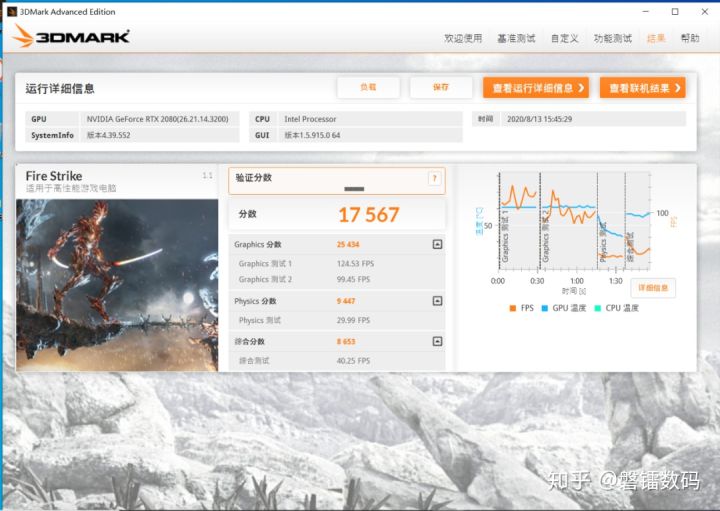The image size is (720, 511).
Task: Click the 17 567 score value
Action: point(369,215)
